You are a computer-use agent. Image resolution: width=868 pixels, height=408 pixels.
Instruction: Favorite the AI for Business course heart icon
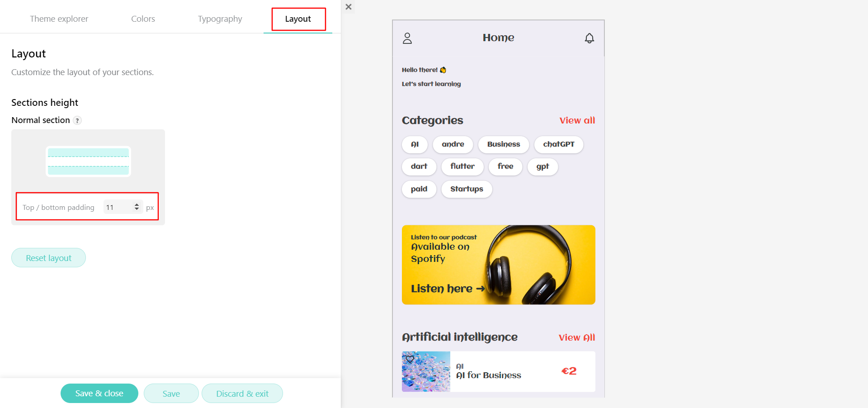pyautogui.click(x=410, y=359)
